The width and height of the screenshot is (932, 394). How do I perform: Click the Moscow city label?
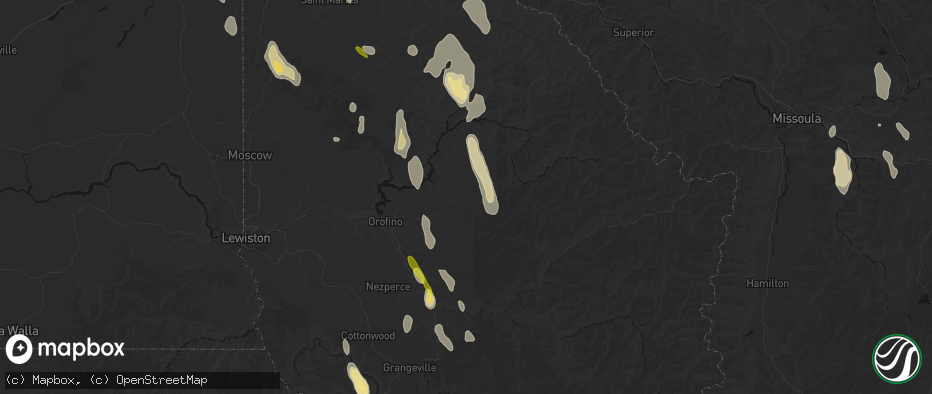click(x=250, y=155)
